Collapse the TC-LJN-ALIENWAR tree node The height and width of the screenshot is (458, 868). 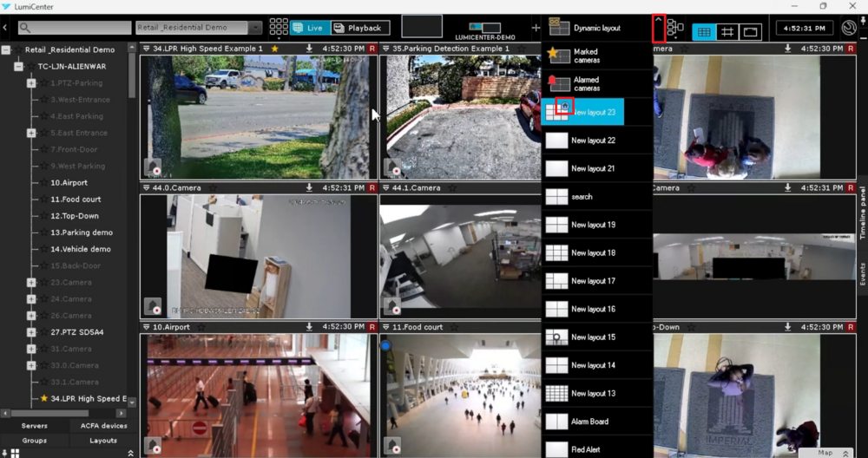coord(18,67)
